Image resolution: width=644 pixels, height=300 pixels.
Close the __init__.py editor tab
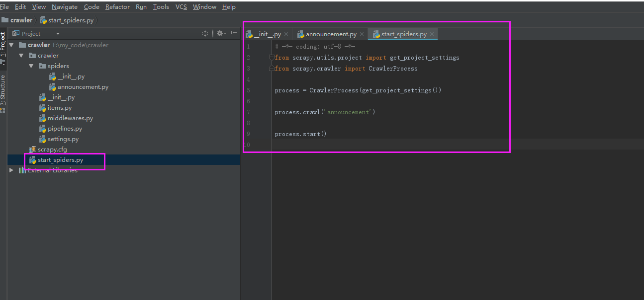286,34
